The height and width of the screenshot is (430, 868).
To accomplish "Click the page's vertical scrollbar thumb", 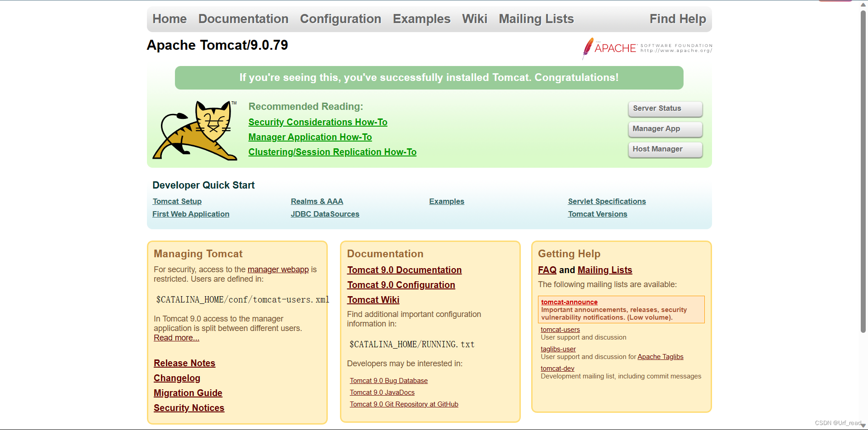I will [x=863, y=172].
